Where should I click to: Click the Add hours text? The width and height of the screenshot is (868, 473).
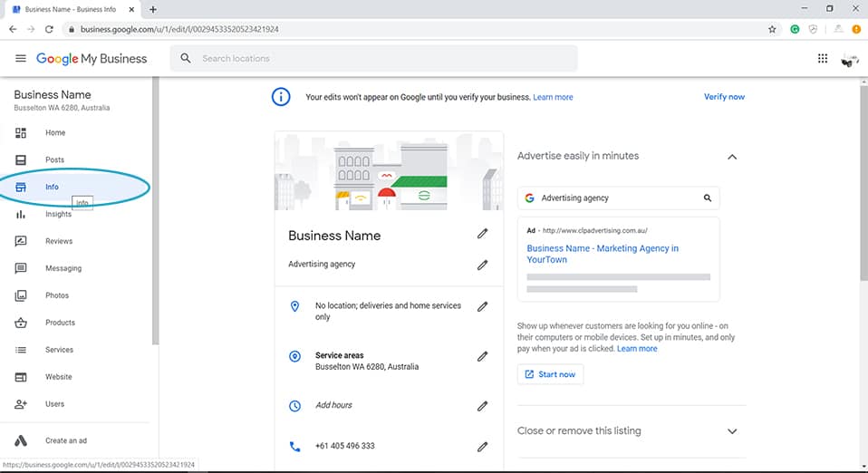point(333,405)
